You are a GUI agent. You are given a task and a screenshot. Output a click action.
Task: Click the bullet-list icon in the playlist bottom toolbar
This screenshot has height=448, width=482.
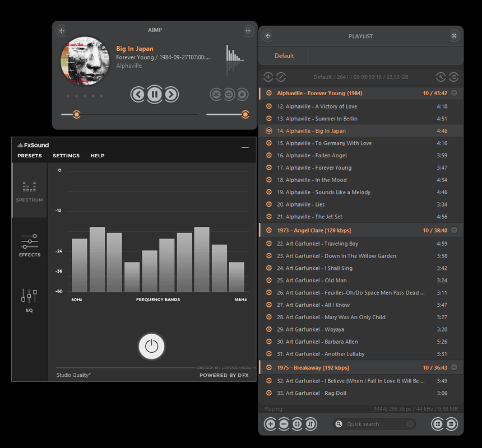[438, 424]
